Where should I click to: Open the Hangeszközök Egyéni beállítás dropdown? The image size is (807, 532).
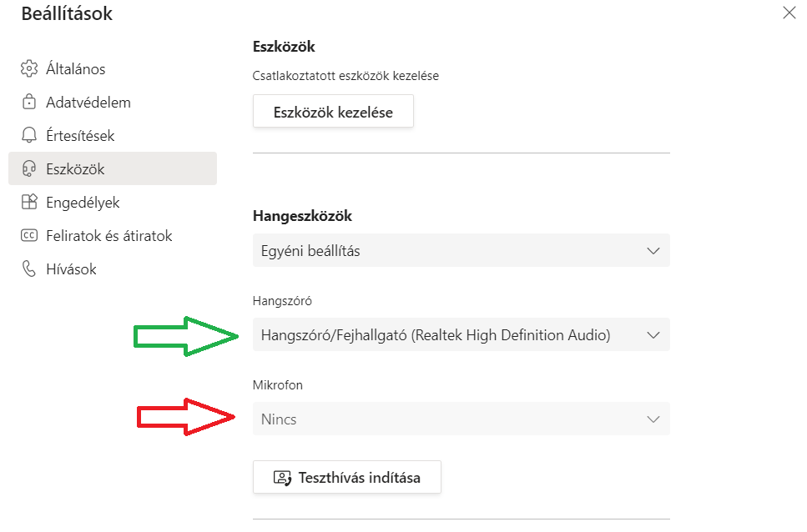[461, 250]
